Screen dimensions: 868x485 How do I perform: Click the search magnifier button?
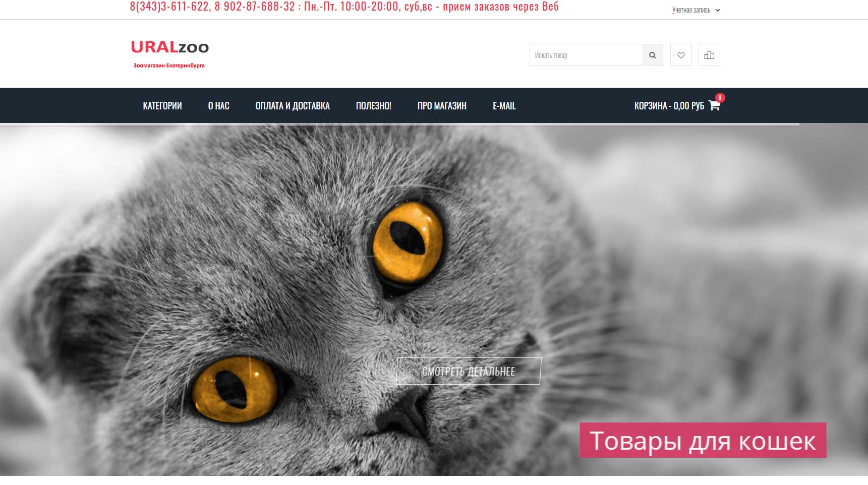point(653,55)
